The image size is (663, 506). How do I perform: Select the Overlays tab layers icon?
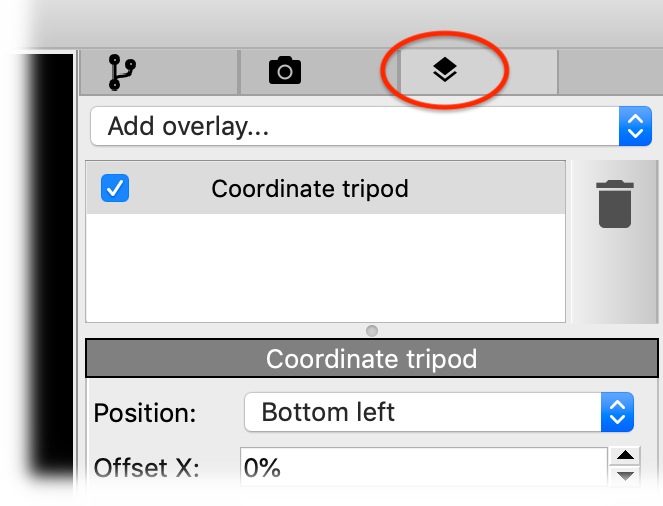coord(444,71)
